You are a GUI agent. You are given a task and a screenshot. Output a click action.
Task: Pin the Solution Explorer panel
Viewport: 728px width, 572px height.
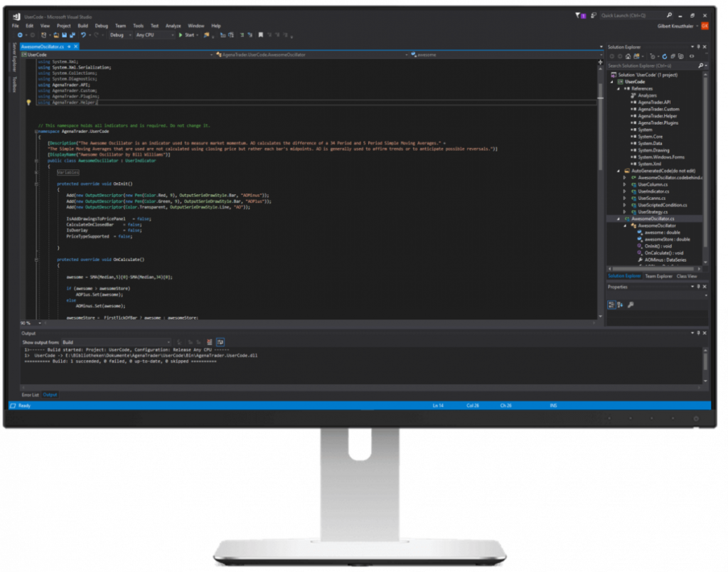point(698,47)
